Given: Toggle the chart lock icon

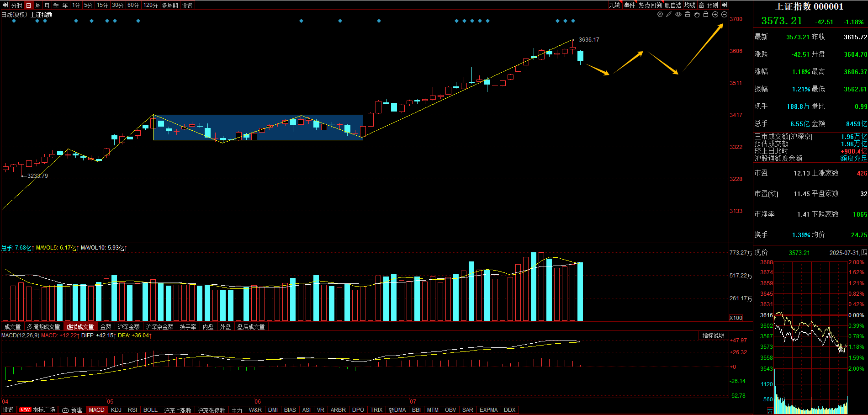Looking at the screenshot, I should point(706,14).
